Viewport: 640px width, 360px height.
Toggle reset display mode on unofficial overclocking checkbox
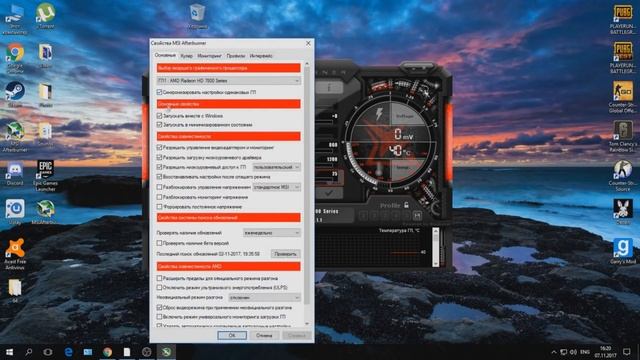pos(160,307)
